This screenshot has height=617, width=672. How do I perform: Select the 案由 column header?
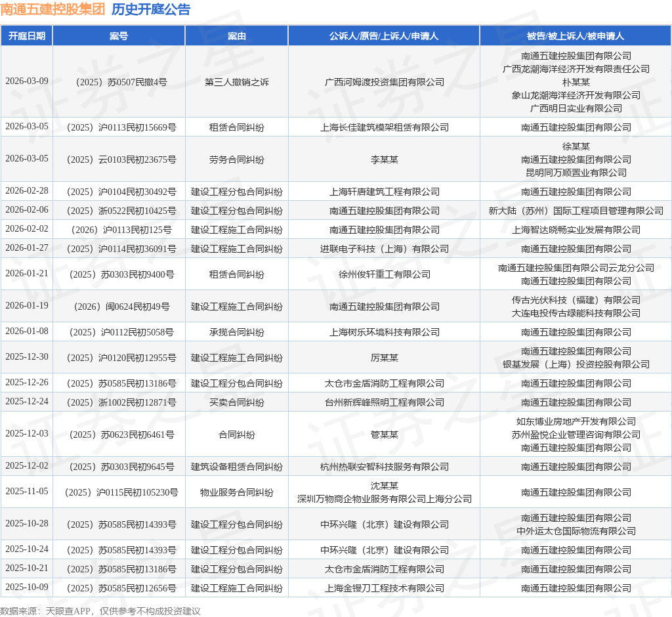pos(236,36)
